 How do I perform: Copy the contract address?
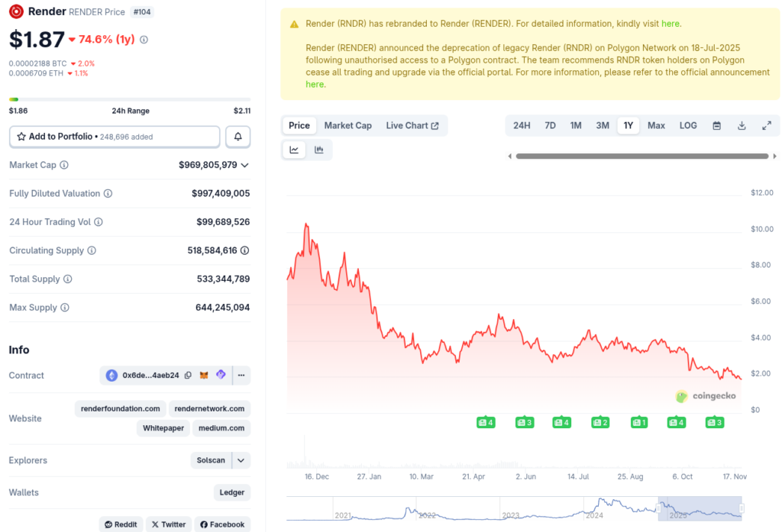[188, 376]
